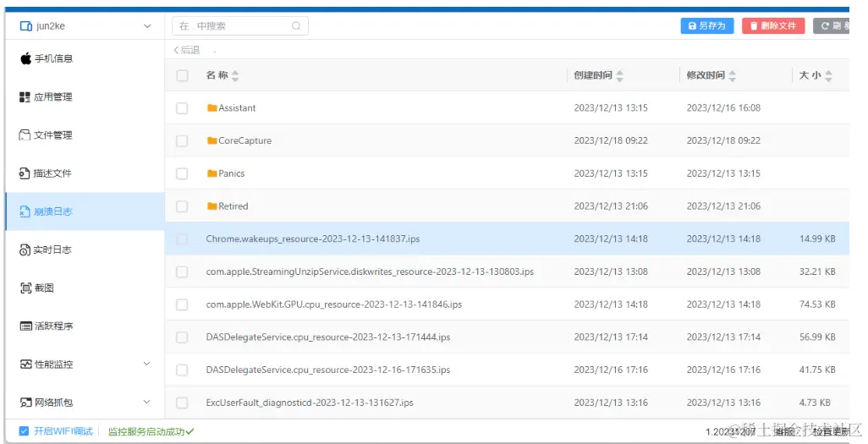Click the 文件管理 folder icon

(x=25, y=135)
